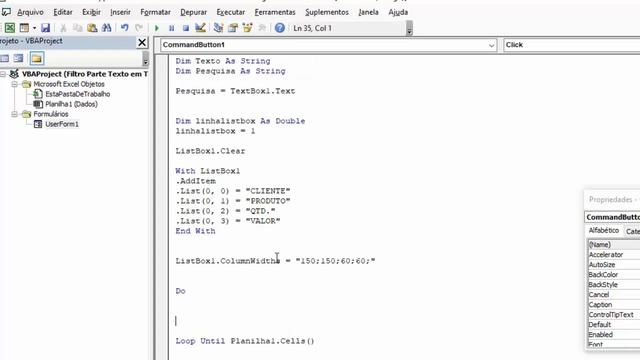Open Project Explorer toolbar icon
This screenshot has height=360, width=640.
point(218,28)
